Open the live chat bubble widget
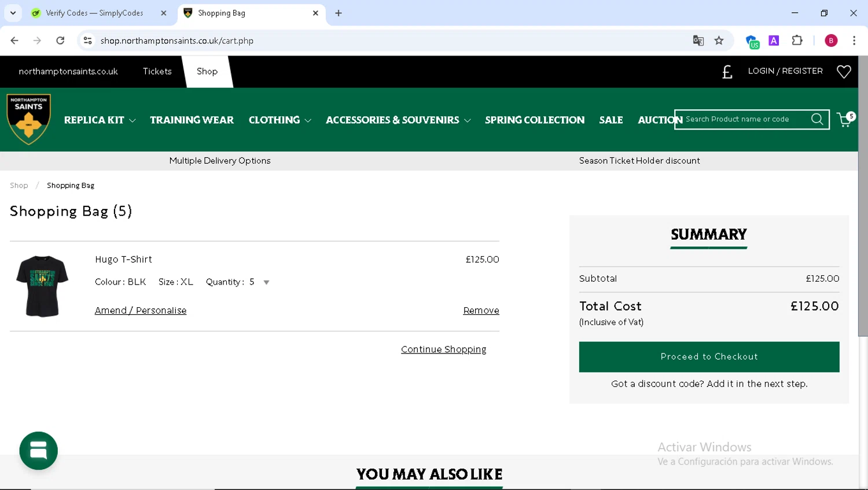This screenshot has width=868, height=490. (38, 451)
